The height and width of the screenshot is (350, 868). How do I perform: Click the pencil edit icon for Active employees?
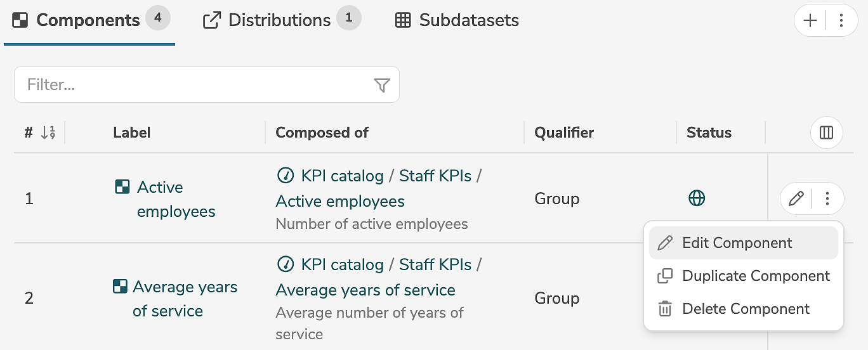[796, 199]
